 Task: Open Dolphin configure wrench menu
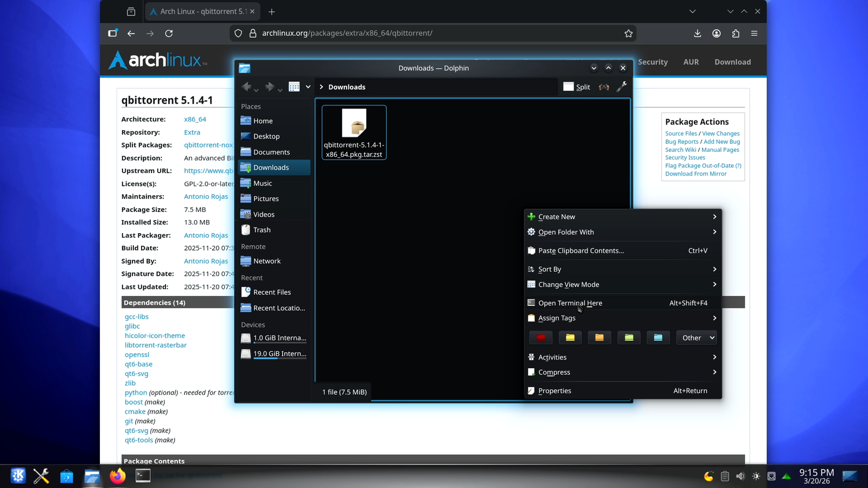point(622,87)
